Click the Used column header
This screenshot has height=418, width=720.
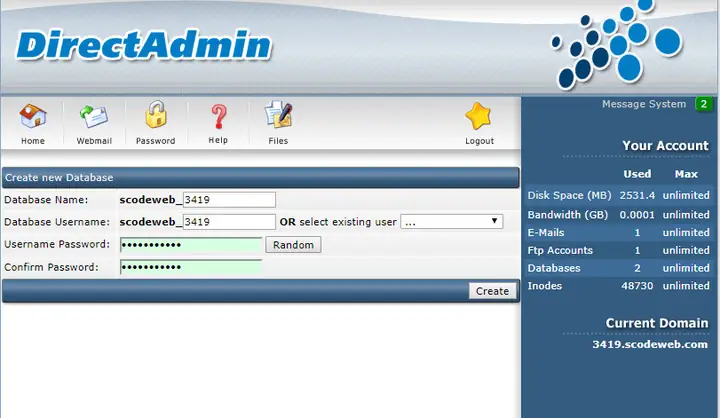(637, 174)
